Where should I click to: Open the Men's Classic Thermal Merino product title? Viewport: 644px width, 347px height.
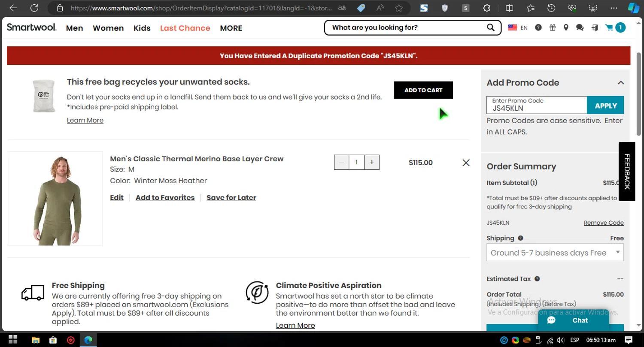[x=197, y=159]
